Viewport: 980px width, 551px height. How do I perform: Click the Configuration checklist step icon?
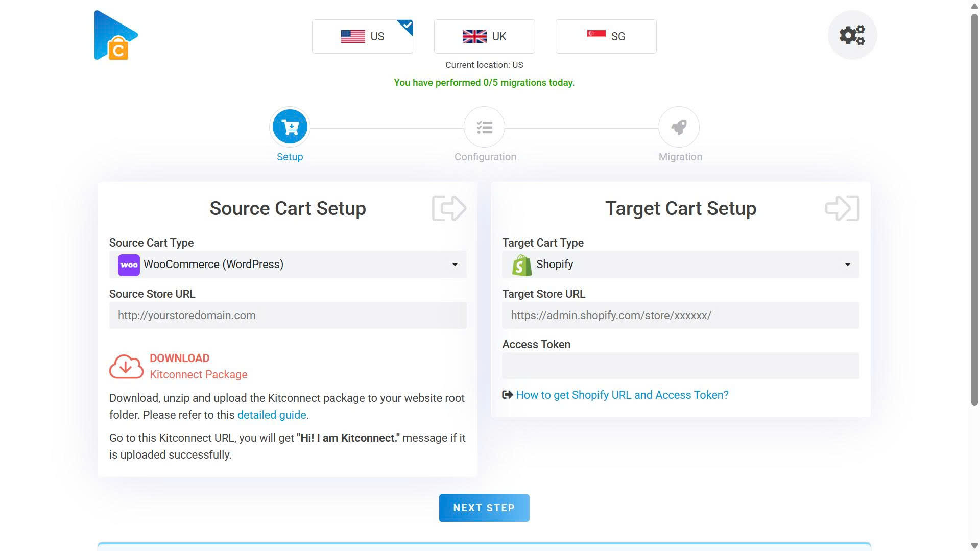(x=484, y=127)
